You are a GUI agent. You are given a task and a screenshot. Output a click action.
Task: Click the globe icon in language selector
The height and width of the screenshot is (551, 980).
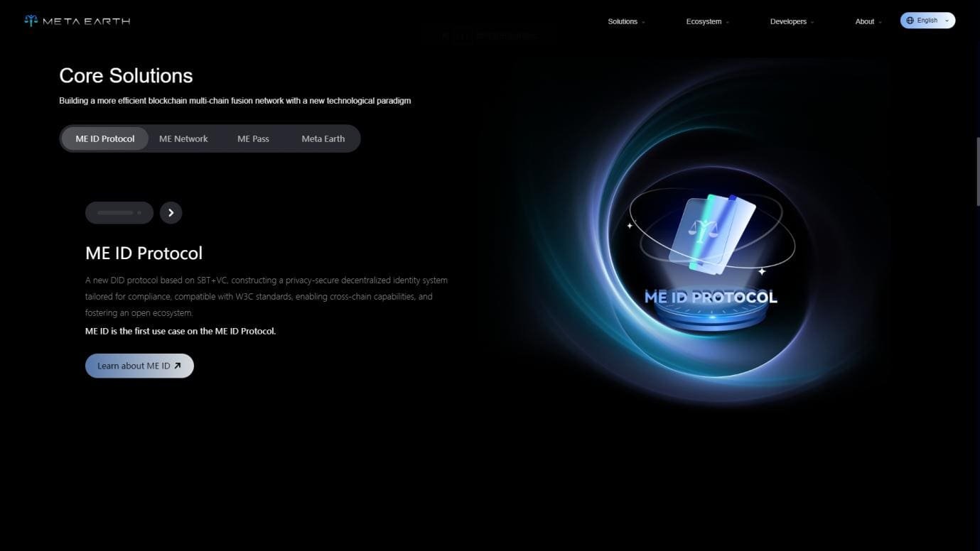click(910, 21)
